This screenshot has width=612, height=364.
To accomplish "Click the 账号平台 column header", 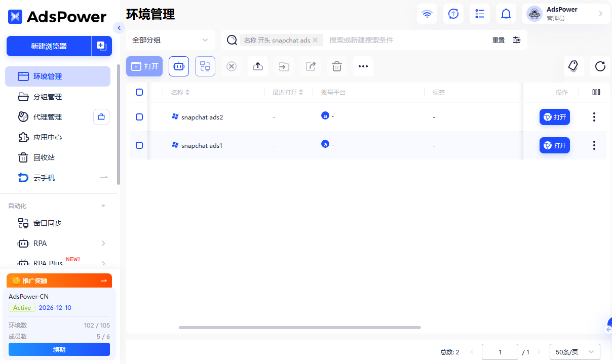I will 333,93.
